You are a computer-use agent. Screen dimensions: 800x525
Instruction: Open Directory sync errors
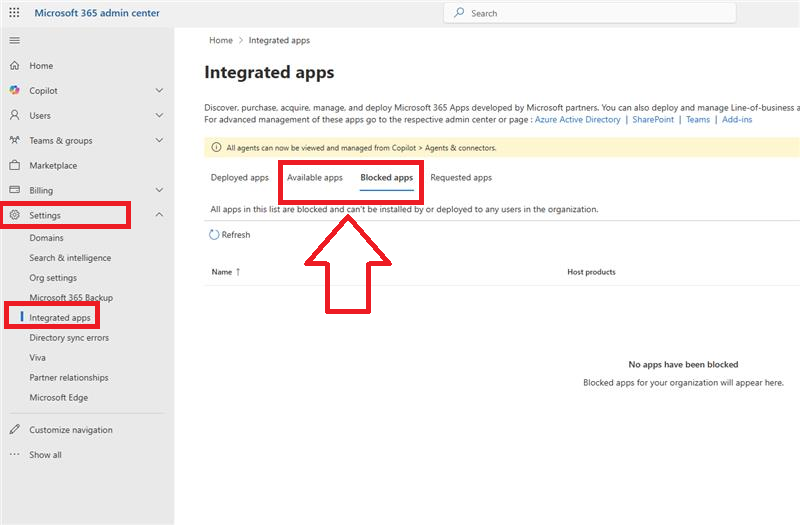pyautogui.click(x=69, y=337)
